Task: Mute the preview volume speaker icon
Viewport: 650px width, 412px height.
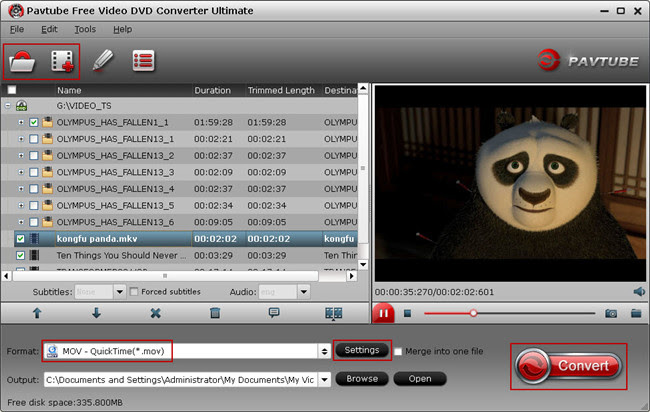Action: 639,292
